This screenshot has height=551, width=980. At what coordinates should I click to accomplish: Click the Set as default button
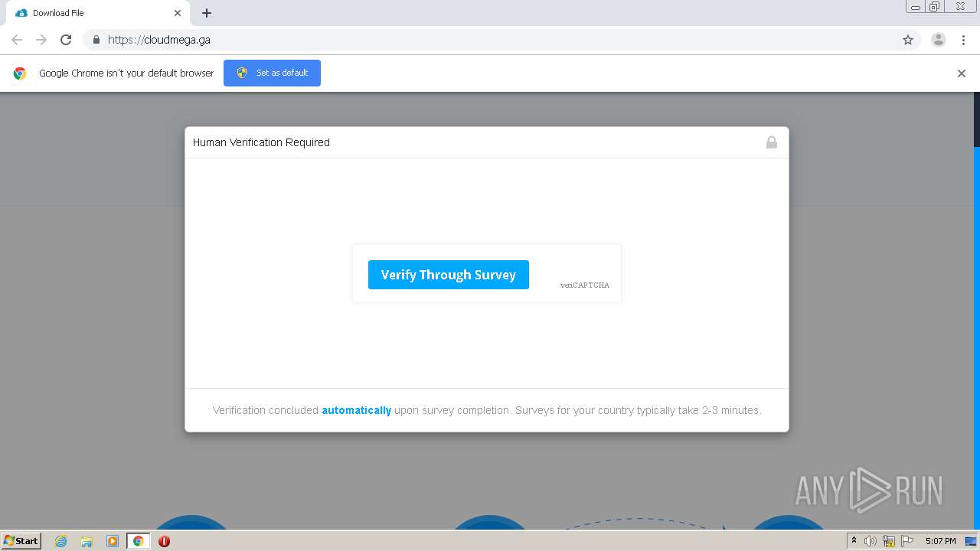pyautogui.click(x=272, y=73)
